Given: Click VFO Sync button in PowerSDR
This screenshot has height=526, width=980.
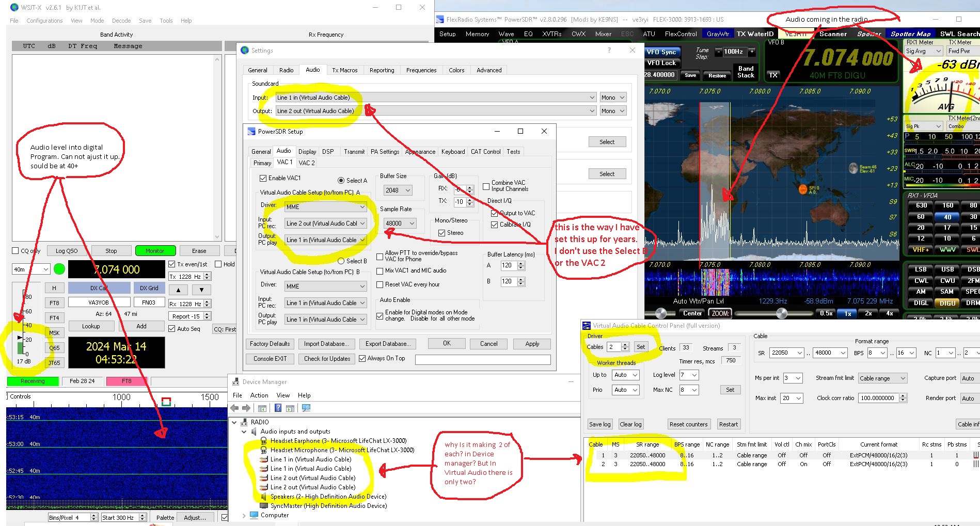Looking at the screenshot, I should tap(661, 52).
